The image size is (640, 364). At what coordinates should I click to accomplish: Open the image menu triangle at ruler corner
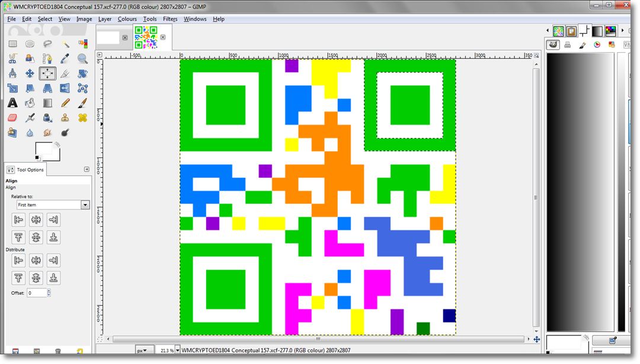(100, 54)
